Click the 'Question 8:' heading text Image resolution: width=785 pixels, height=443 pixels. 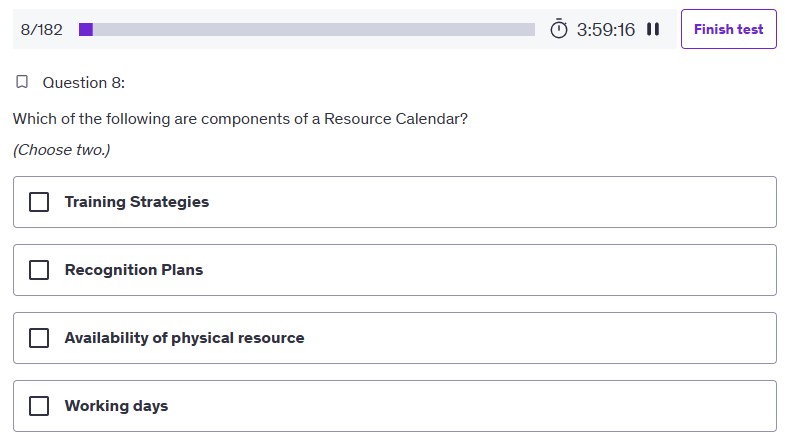(x=83, y=82)
